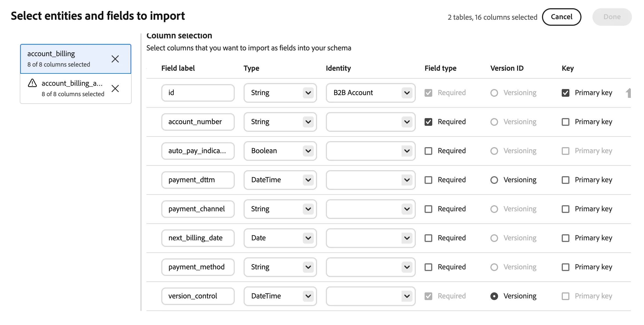Open the Identity dropdown showing B2B Account

tap(371, 93)
